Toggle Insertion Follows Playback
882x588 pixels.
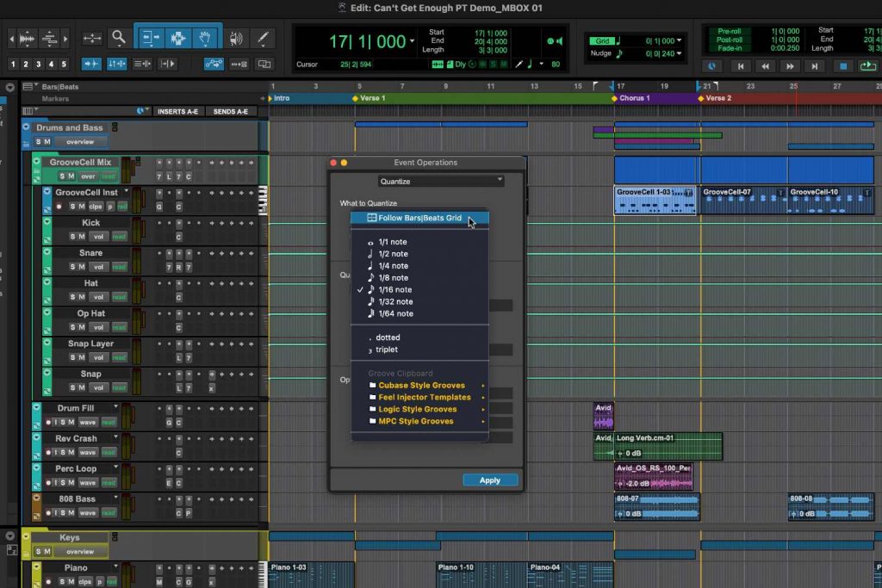168,64
